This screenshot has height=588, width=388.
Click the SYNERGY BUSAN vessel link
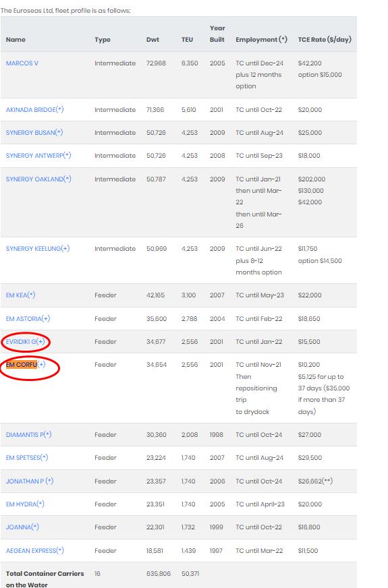34,132
